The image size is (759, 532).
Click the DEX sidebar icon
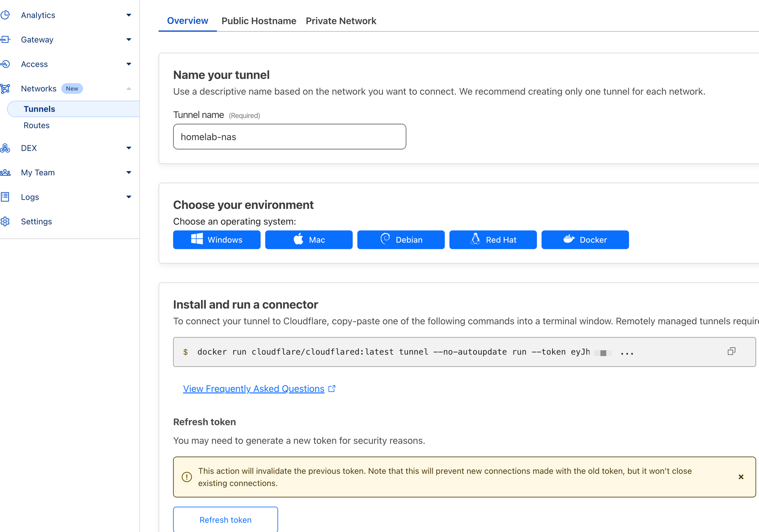coord(5,148)
